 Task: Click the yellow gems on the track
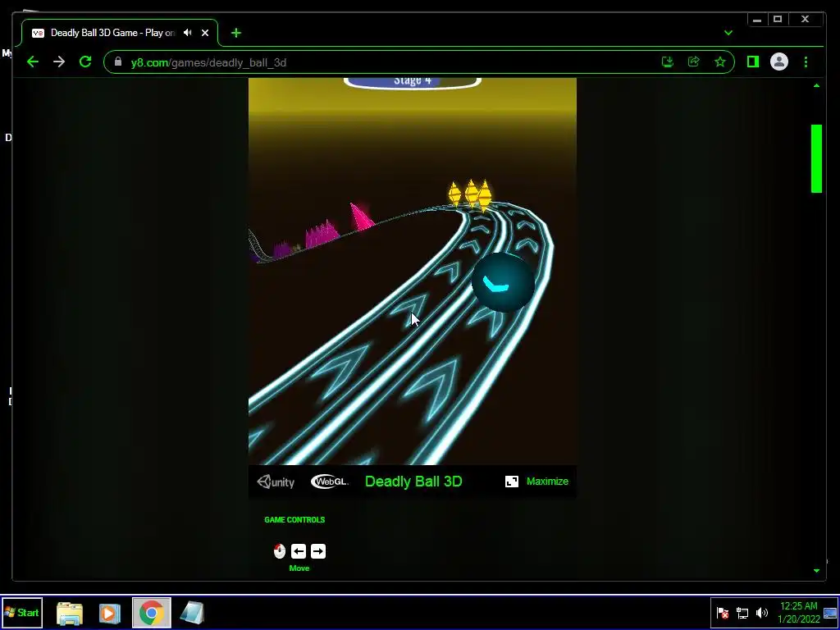[470, 194]
